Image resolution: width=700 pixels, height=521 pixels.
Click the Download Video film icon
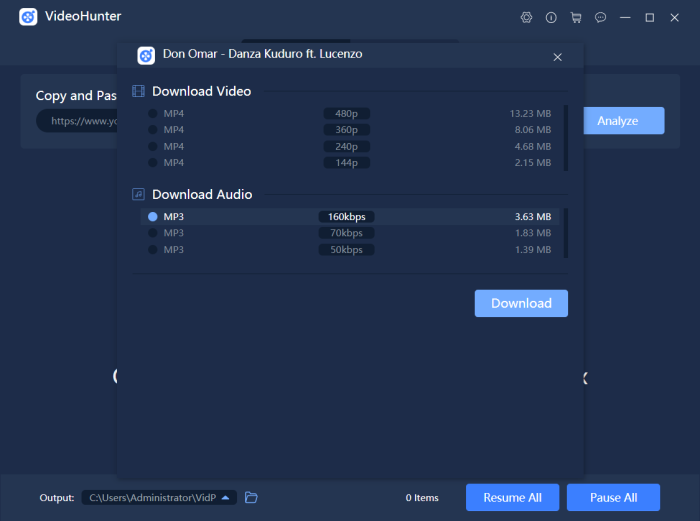[x=138, y=91]
